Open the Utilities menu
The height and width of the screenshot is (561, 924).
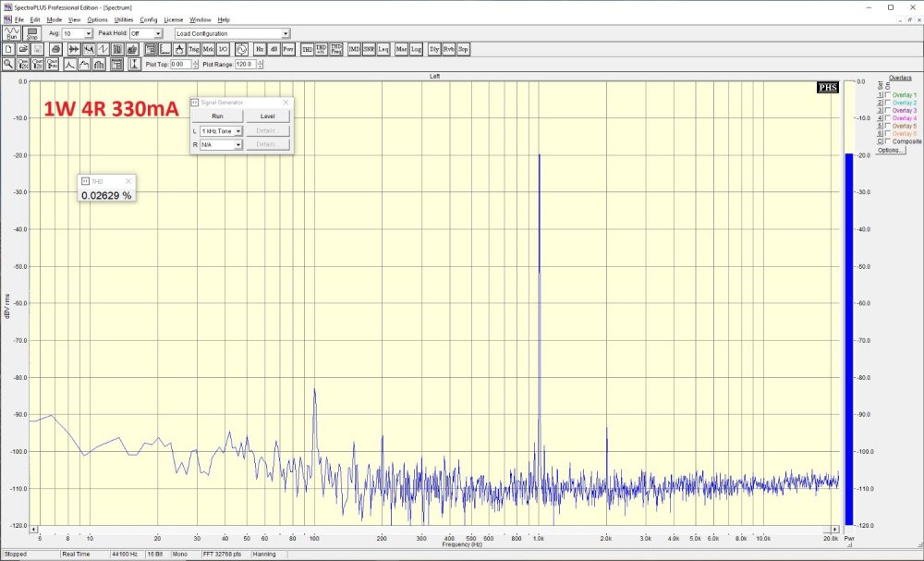click(x=123, y=19)
